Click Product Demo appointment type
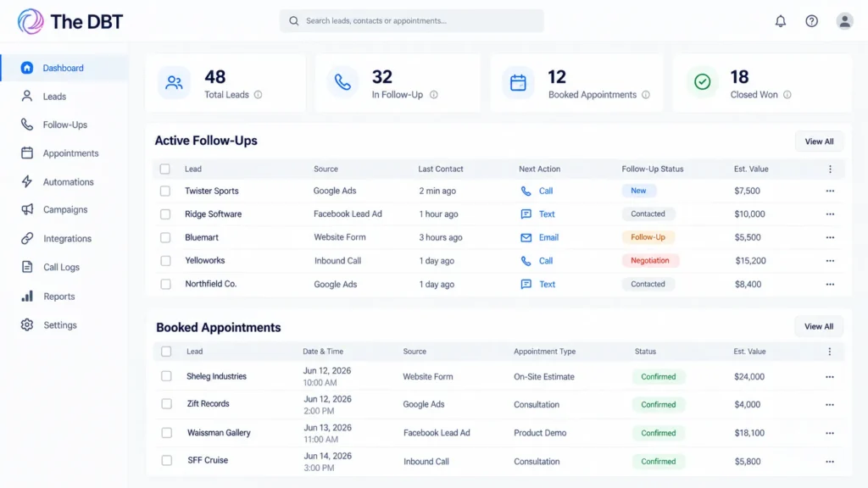This screenshot has width=868, height=488. [x=540, y=433]
